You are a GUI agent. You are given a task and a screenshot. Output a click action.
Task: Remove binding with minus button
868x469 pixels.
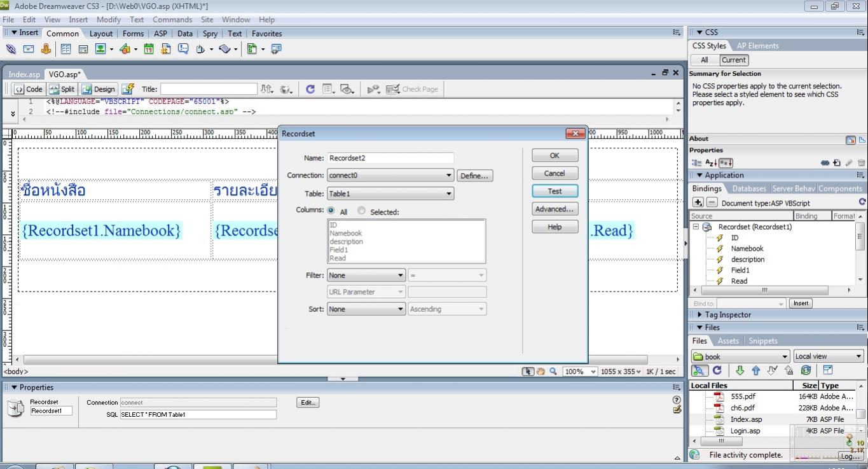click(712, 202)
